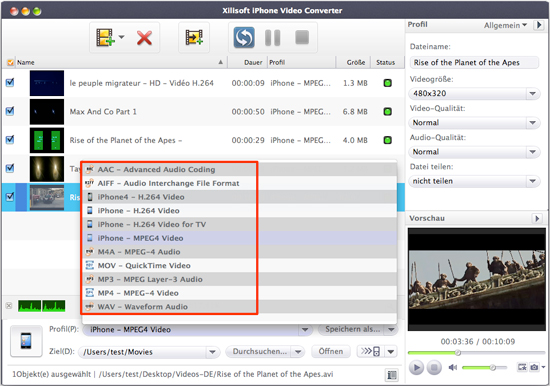Click le peuple migrateur video thumbnail
This screenshot has width=550, height=386.
(47, 83)
